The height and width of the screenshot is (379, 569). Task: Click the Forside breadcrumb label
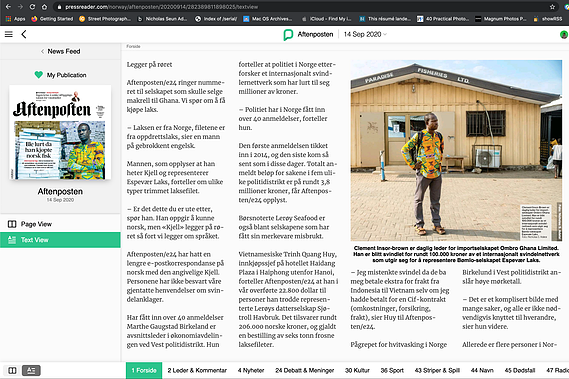(133, 46)
